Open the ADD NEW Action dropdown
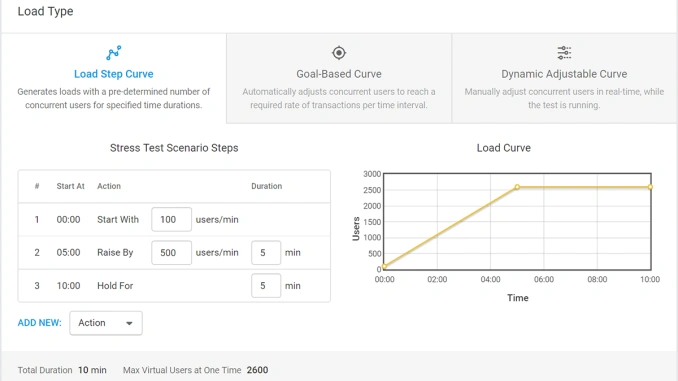Viewport: 678px width, 381px height. (106, 323)
